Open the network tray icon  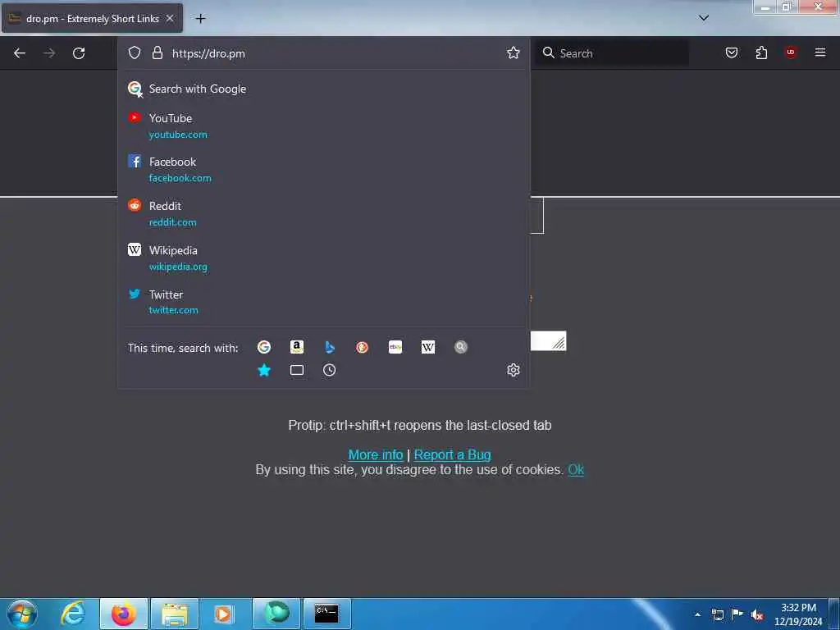718,614
